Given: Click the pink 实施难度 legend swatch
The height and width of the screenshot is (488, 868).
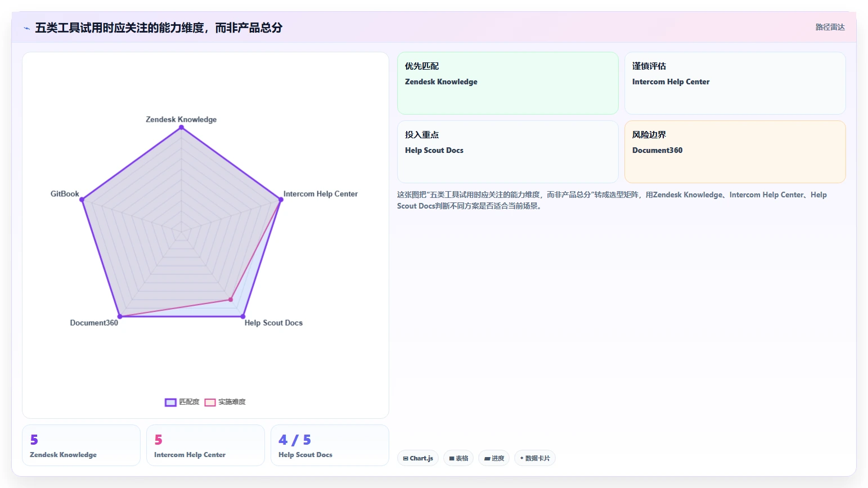Looking at the screenshot, I should click(x=210, y=402).
